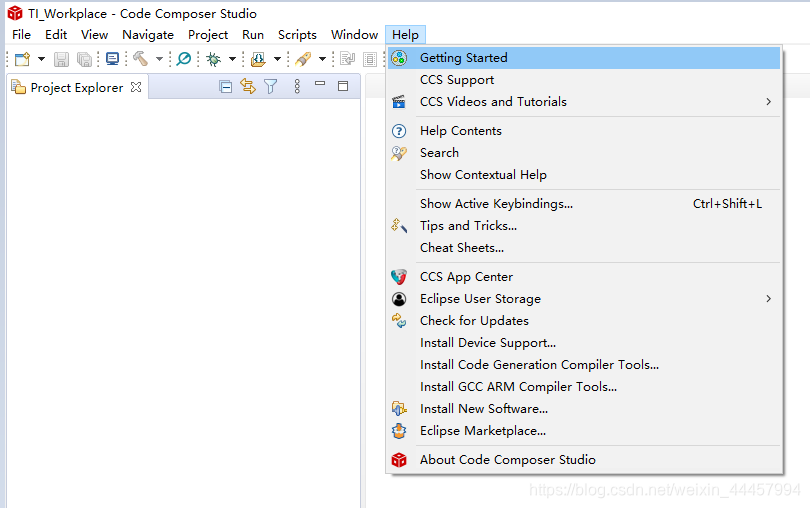Expand arrow beside Eclipse User Storage

click(x=769, y=299)
